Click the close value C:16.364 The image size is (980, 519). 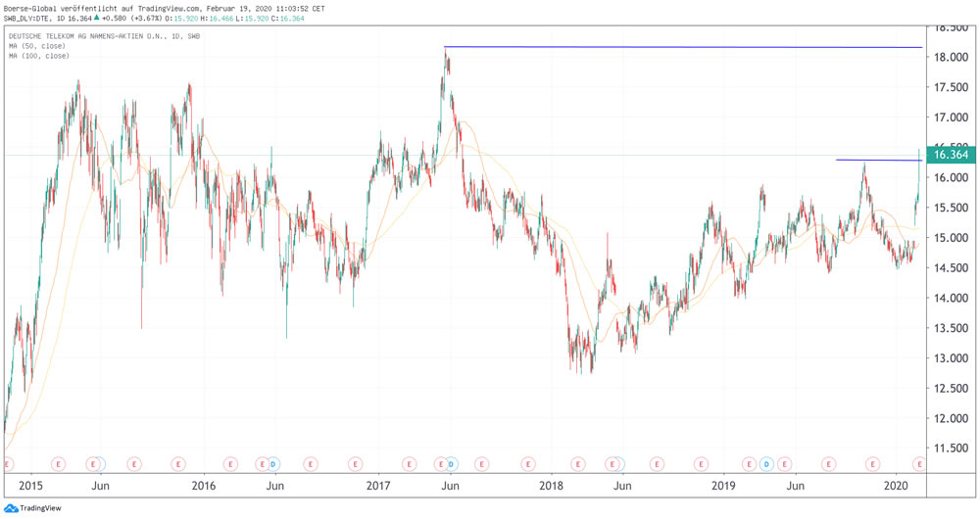coord(288,18)
